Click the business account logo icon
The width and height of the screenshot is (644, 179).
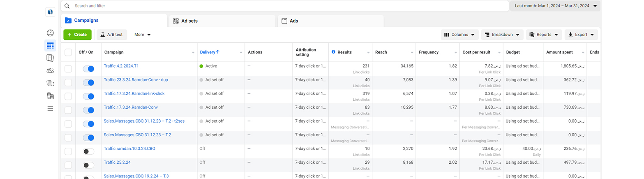coord(50,12)
